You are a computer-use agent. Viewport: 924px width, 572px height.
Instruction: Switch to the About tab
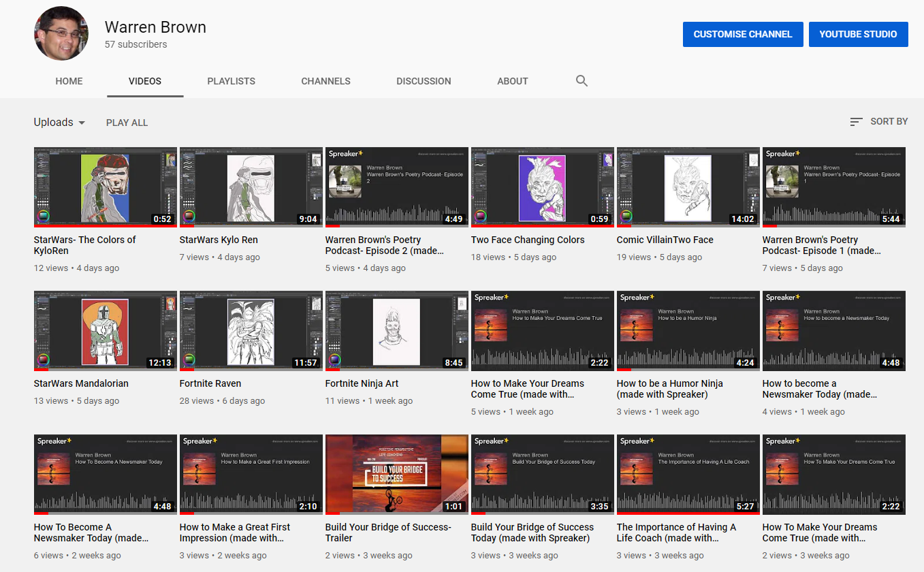(x=513, y=81)
